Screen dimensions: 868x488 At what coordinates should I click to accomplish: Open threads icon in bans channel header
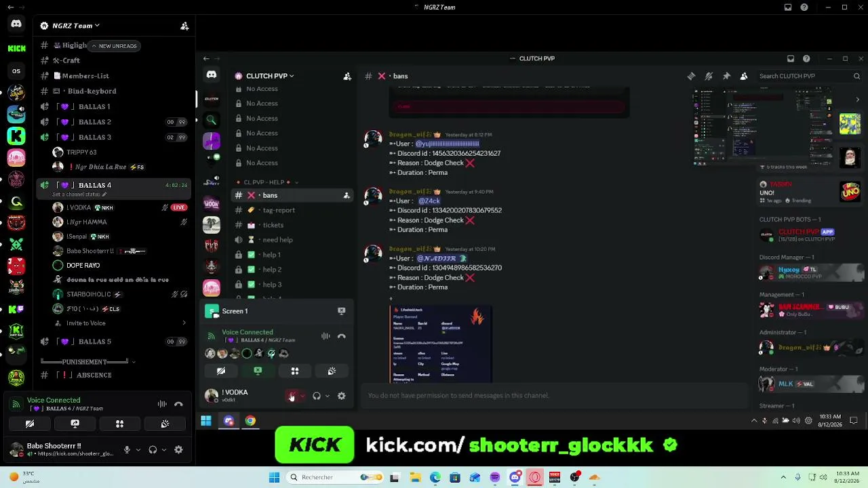point(691,76)
